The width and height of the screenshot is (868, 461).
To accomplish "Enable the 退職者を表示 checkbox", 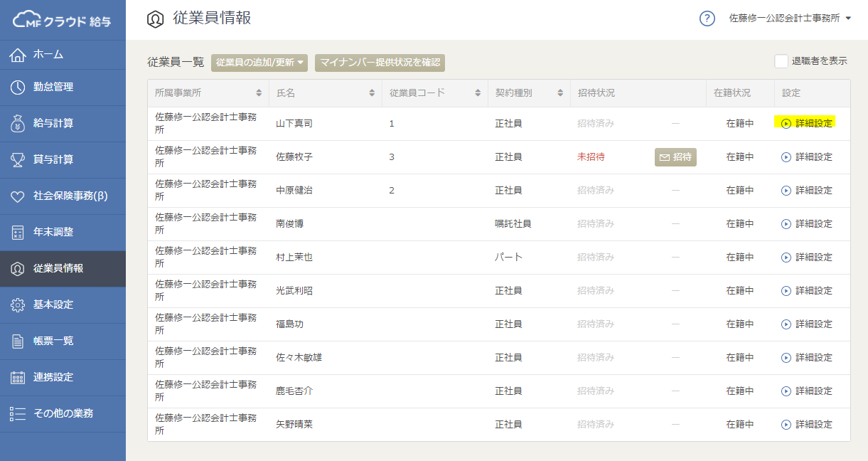I will 781,61.
